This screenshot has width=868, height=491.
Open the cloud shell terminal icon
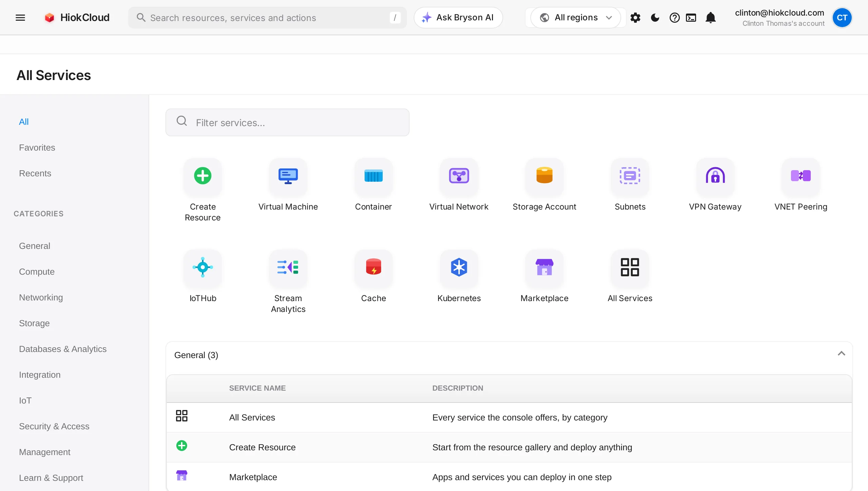pos(691,18)
